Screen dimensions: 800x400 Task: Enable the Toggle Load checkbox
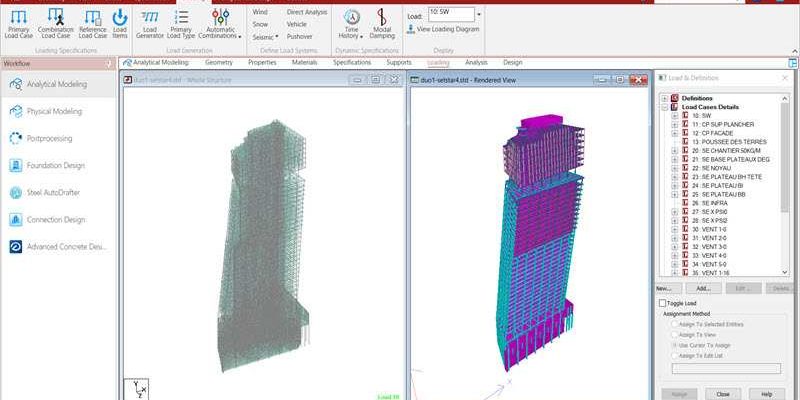click(663, 303)
